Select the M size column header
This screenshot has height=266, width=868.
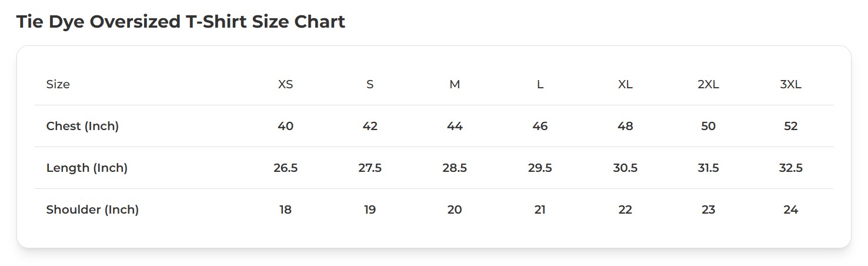point(455,84)
